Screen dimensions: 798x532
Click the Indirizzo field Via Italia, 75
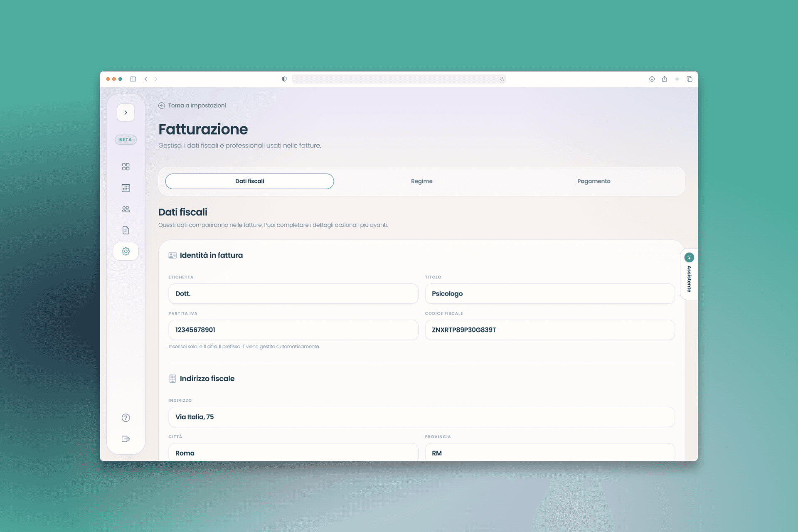pyautogui.click(x=421, y=417)
